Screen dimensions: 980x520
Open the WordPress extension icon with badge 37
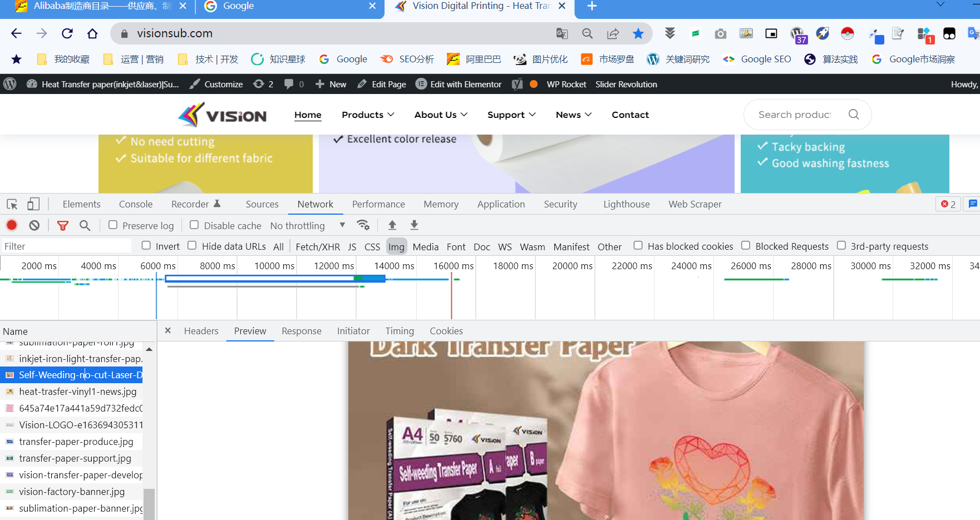798,34
